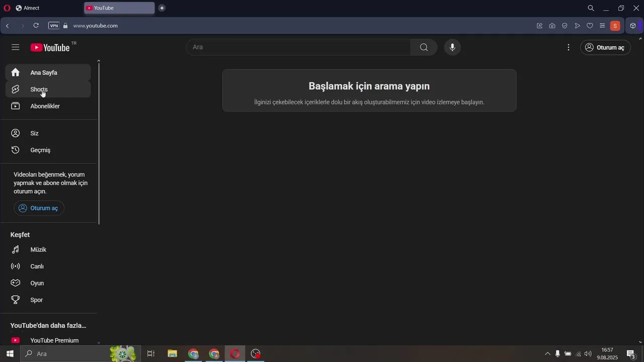This screenshot has height=362, width=644.
Task: Open a new tab with plus button
Action: pos(162,8)
